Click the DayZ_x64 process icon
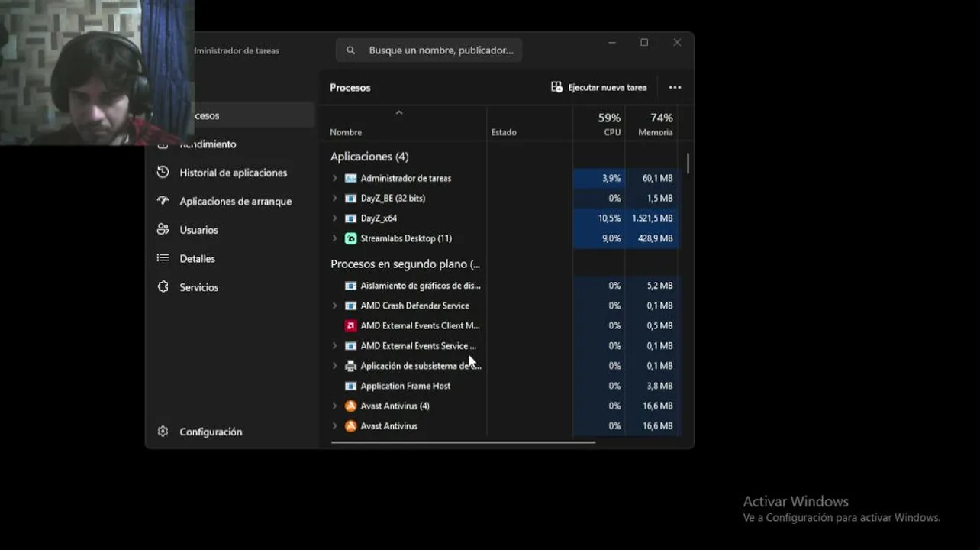 pos(350,218)
